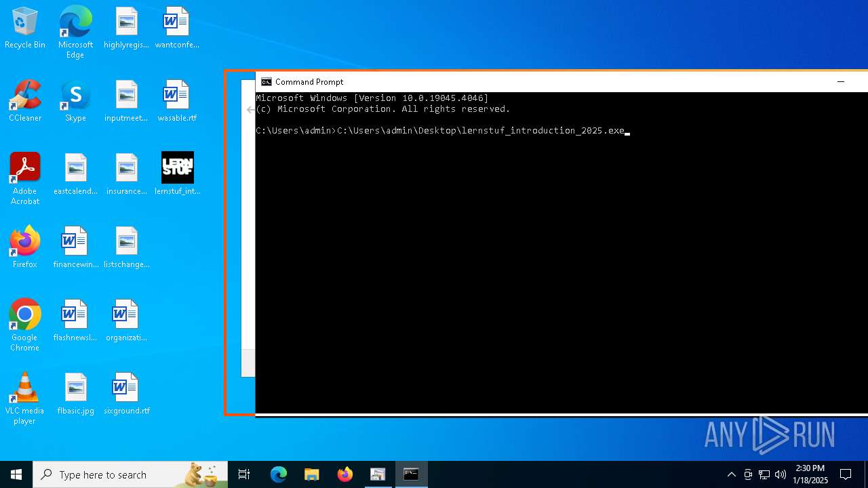Click the taskbar search box
This screenshot has height=488, width=868.
[130, 474]
